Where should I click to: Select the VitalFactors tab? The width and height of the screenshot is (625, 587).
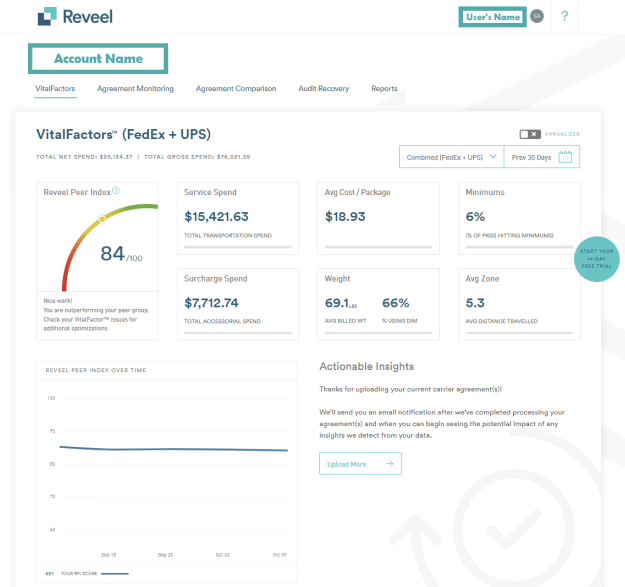coord(55,88)
